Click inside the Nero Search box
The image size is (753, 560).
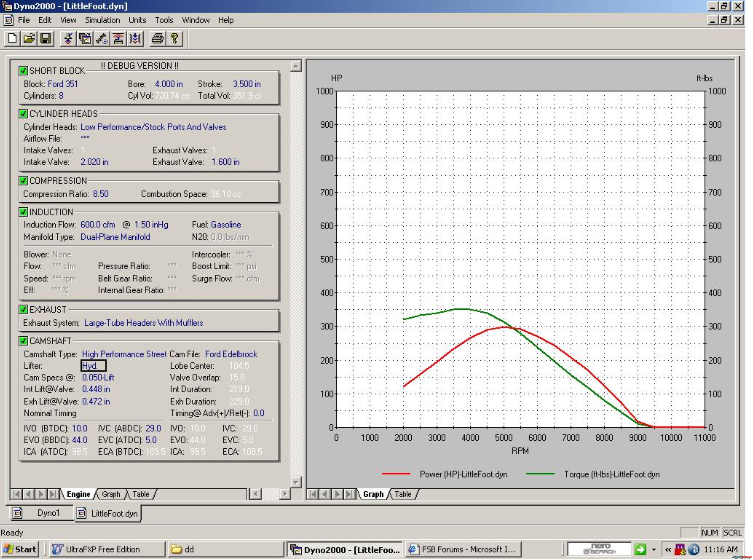[x=600, y=549]
